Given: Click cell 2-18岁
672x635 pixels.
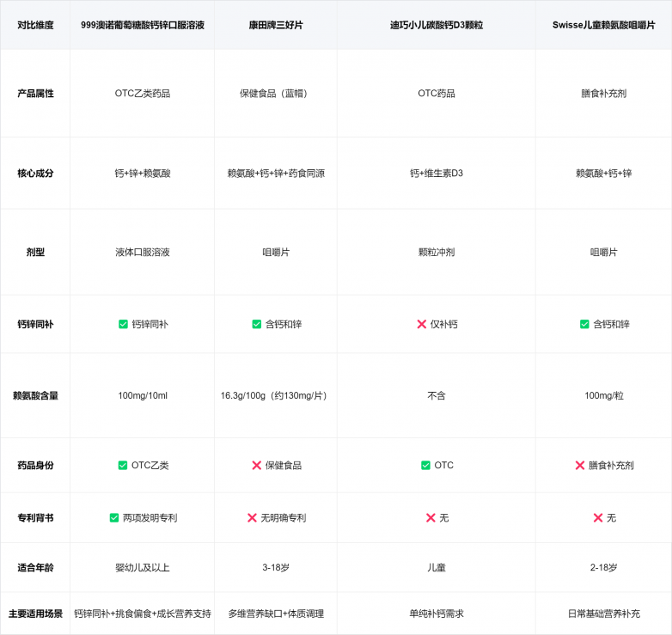Looking at the screenshot, I should click(x=603, y=568).
